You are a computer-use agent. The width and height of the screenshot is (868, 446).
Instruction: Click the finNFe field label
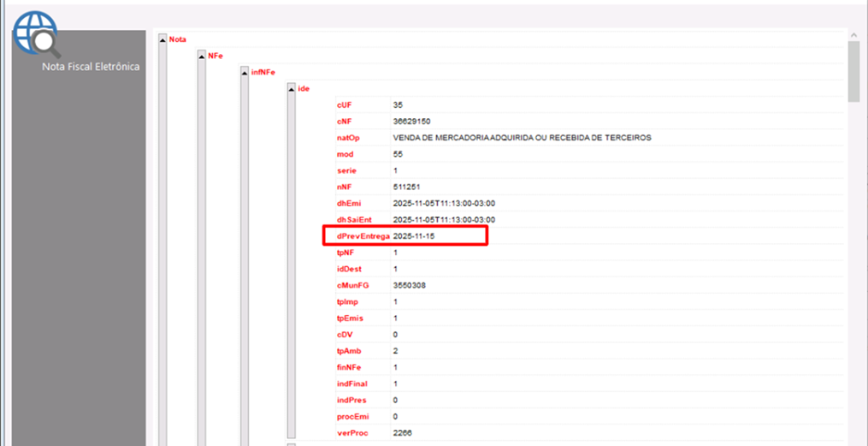point(350,367)
